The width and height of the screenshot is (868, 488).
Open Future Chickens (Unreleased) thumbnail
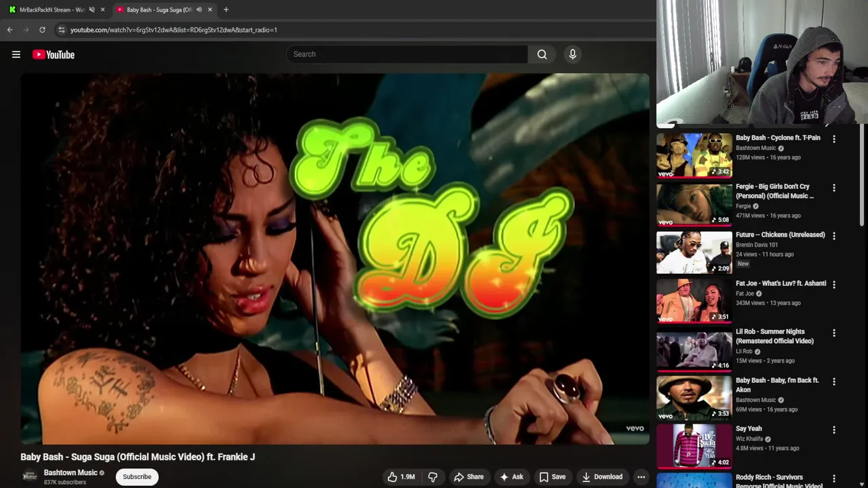click(694, 252)
